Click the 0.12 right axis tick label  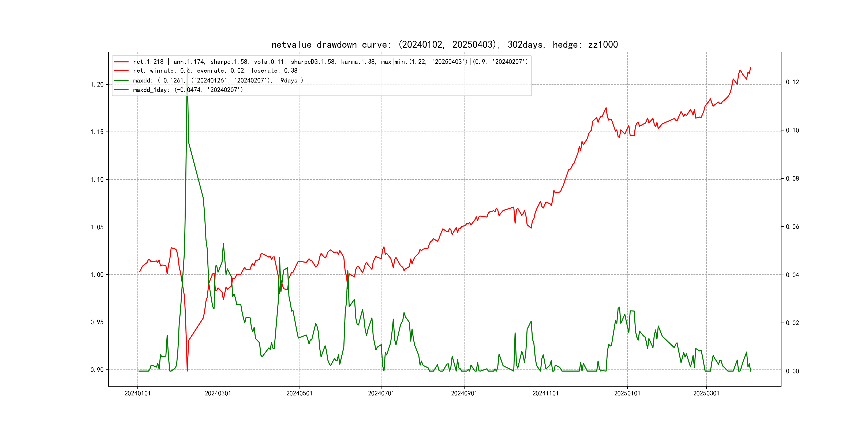pyautogui.click(x=792, y=82)
